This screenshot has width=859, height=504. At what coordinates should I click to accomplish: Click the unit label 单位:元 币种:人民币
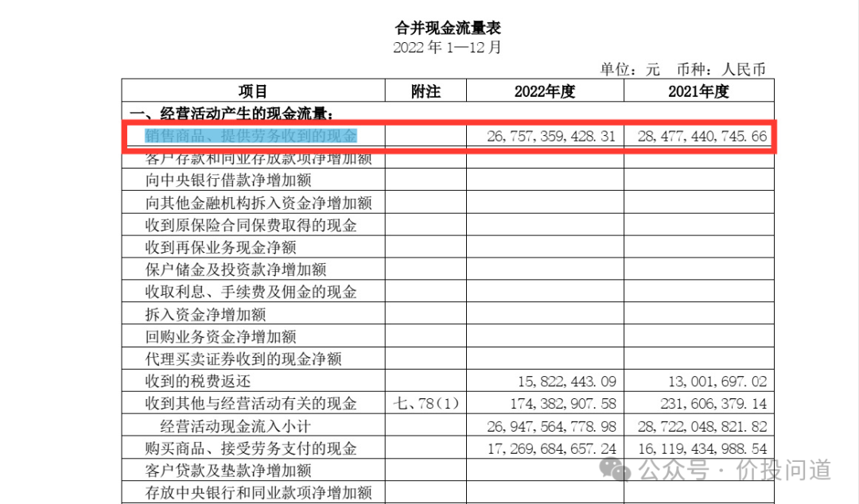[682, 70]
